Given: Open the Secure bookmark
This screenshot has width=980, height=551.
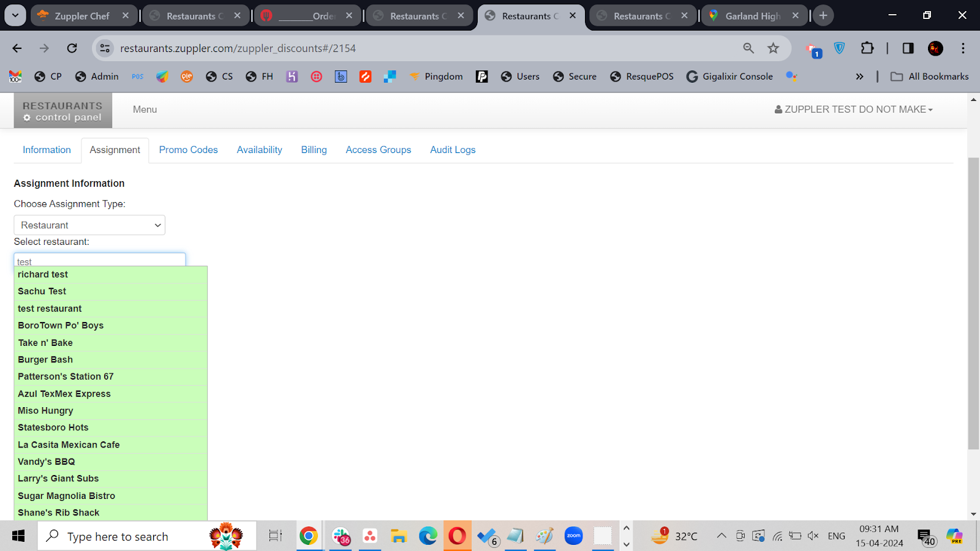Looking at the screenshot, I should 575,77.
